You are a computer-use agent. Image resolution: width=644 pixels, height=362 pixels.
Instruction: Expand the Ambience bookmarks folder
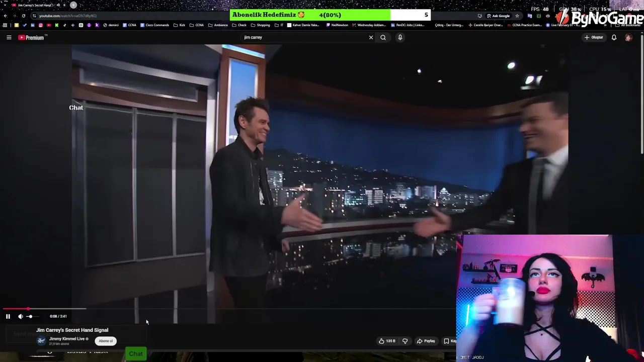(x=218, y=25)
